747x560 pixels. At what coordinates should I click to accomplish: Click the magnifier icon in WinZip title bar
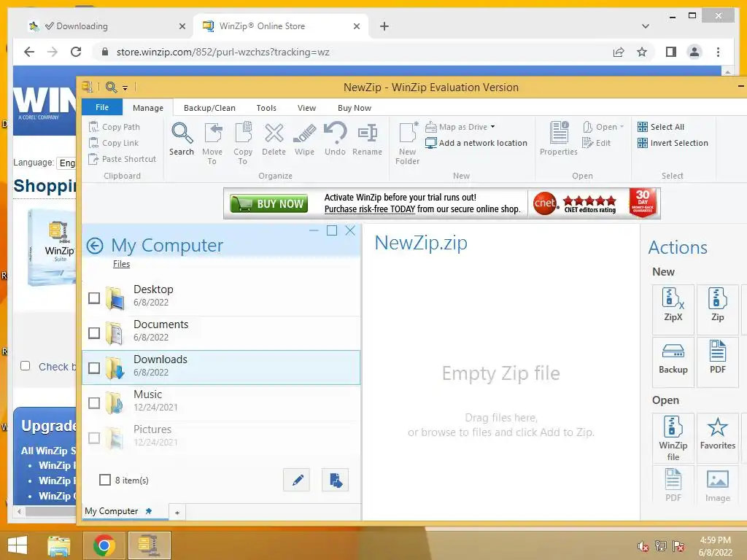[111, 87]
